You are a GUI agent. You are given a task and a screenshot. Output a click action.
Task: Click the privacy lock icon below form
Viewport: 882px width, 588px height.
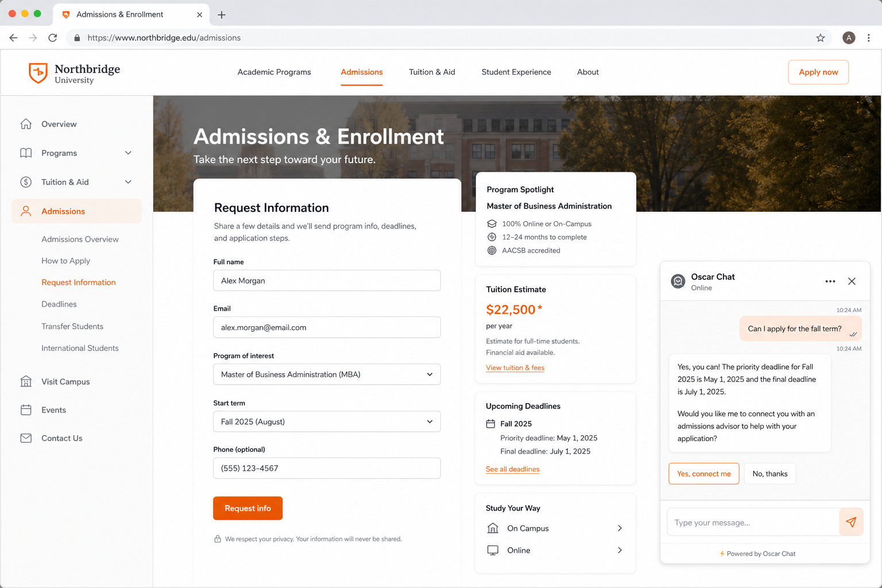(218, 539)
